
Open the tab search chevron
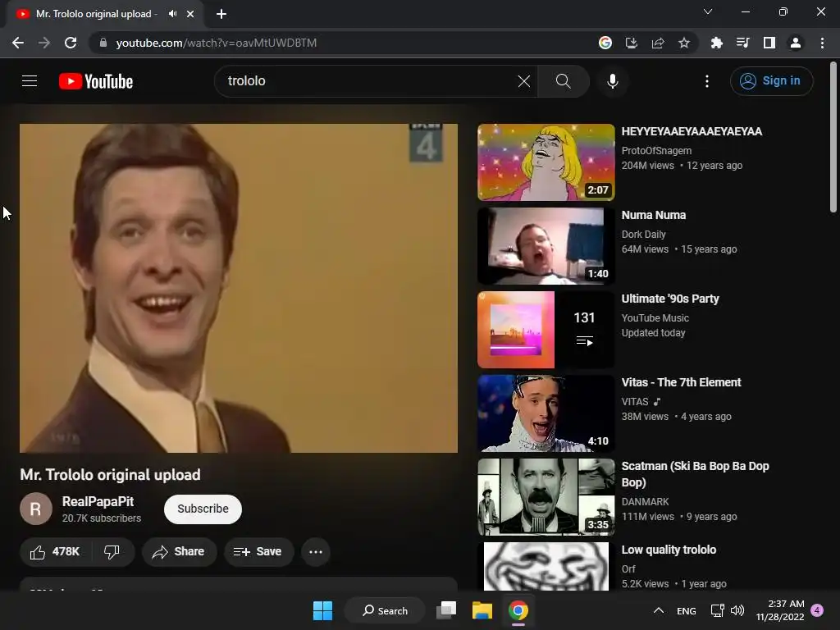click(x=708, y=11)
